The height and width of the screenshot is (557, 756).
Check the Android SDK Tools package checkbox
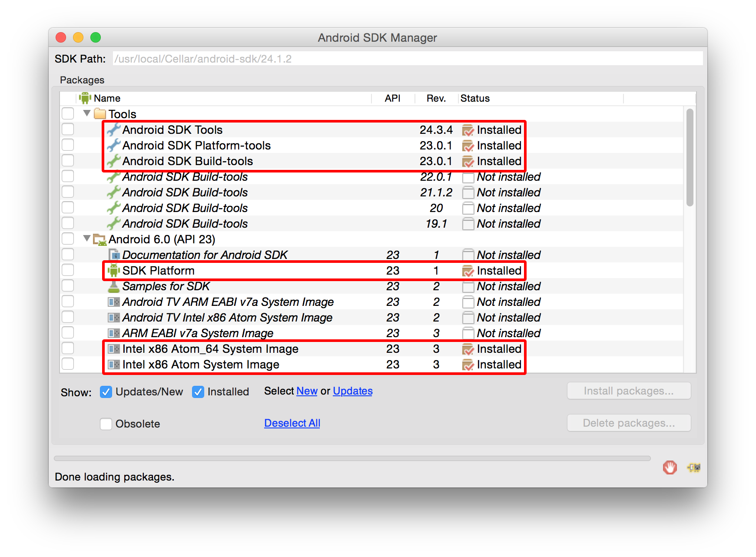(68, 129)
